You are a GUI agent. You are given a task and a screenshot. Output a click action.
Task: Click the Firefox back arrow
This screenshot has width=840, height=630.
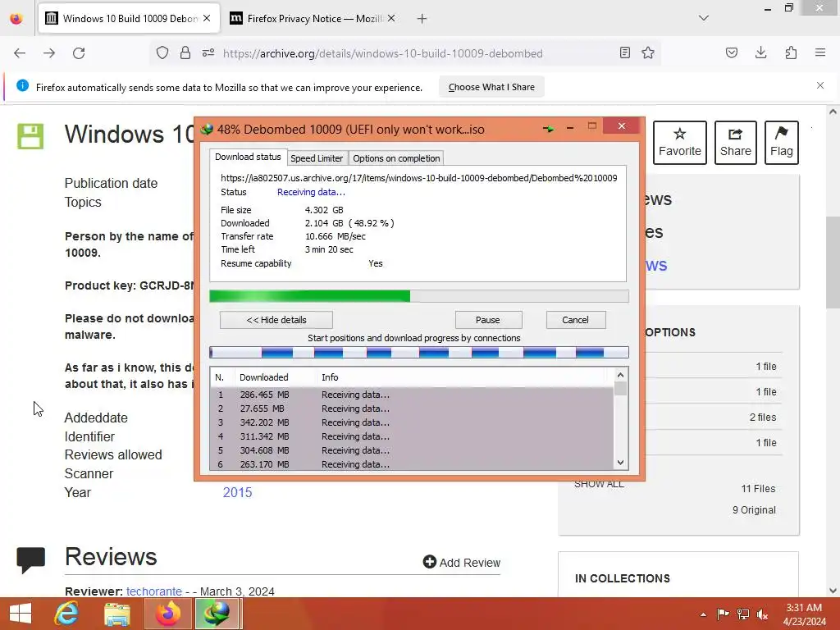point(20,53)
